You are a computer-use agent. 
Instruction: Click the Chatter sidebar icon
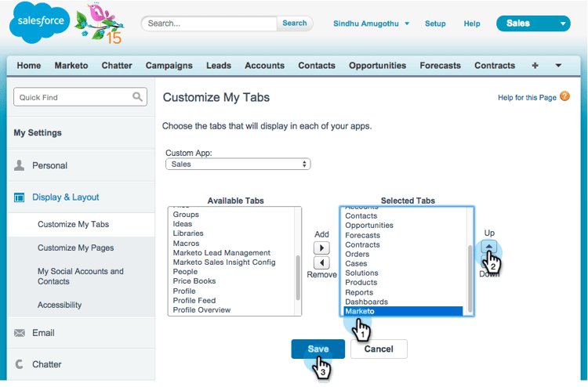19,364
